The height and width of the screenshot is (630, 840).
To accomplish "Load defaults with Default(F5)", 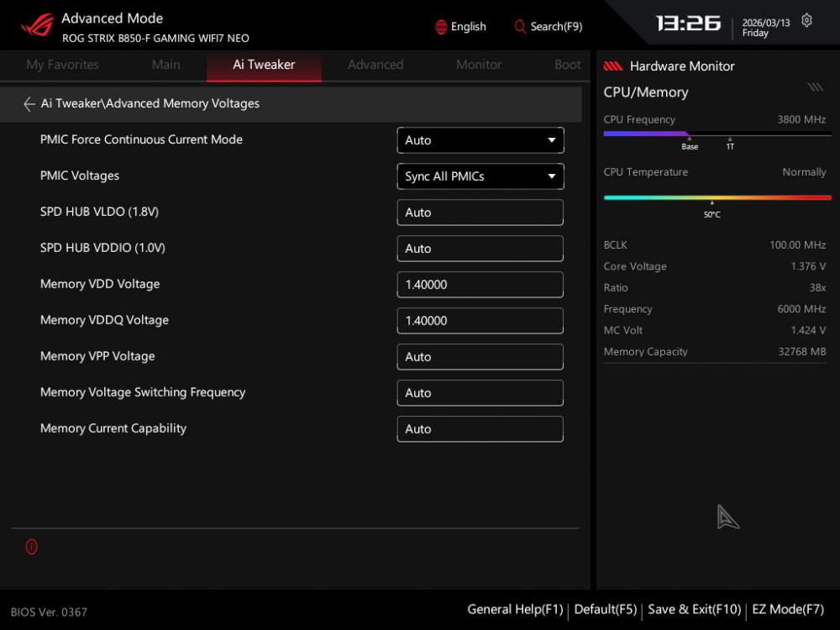I will coord(605,609).
